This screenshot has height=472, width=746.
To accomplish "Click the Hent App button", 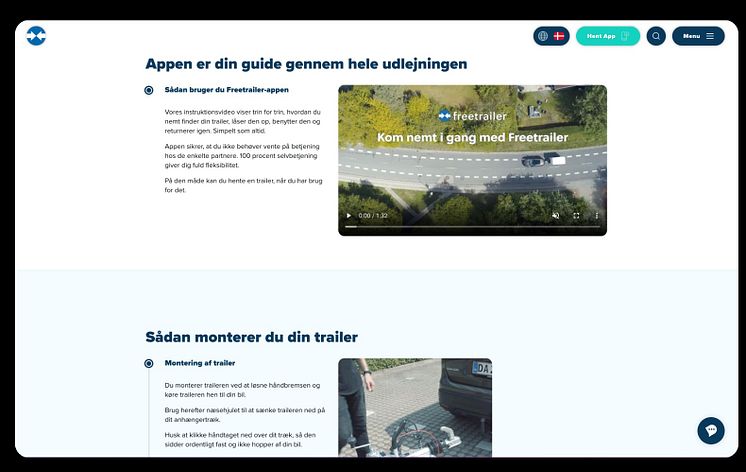I will click(x=608, y=36).
